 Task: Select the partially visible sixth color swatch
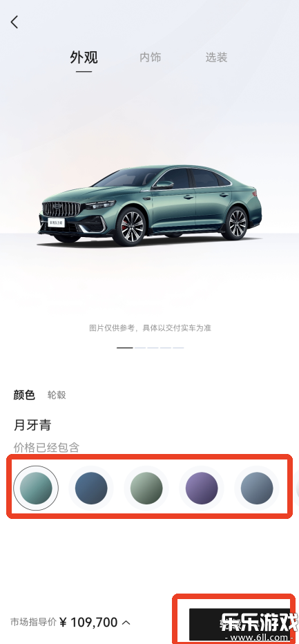(x=298, y=488)
